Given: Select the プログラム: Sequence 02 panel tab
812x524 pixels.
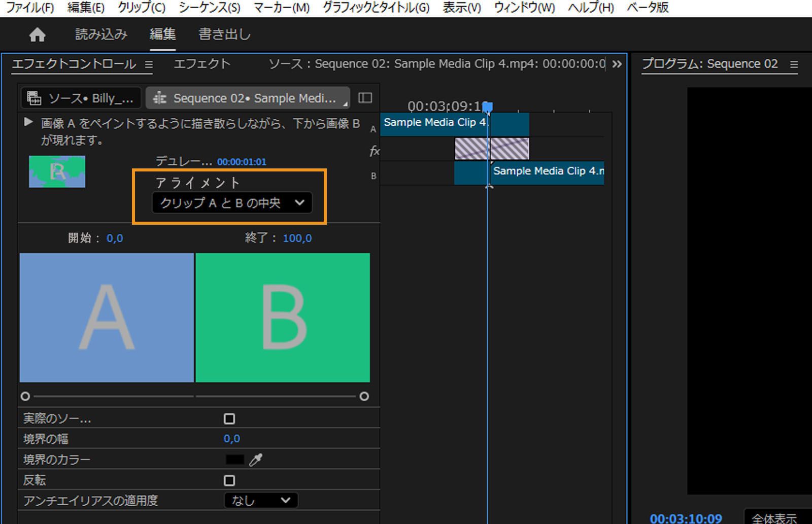Looking at the screenshot, I should click(x=710, y=64).
